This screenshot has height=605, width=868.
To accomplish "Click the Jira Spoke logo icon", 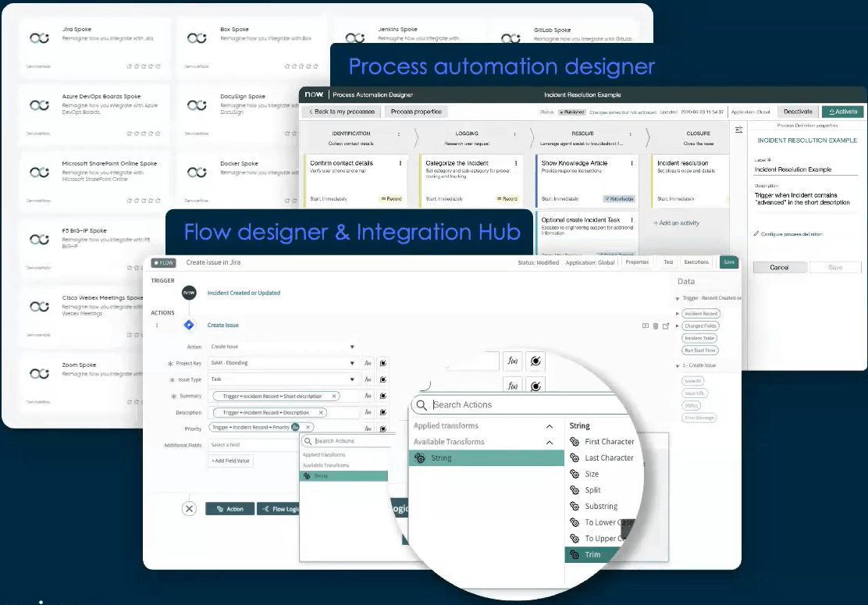I will (x=39, y=37).
